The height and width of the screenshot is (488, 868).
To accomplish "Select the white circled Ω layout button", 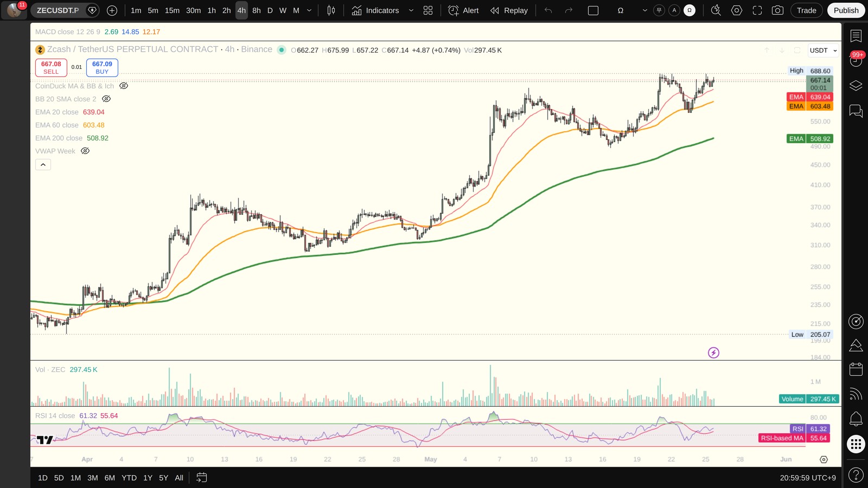I will (x=689, y=10).
